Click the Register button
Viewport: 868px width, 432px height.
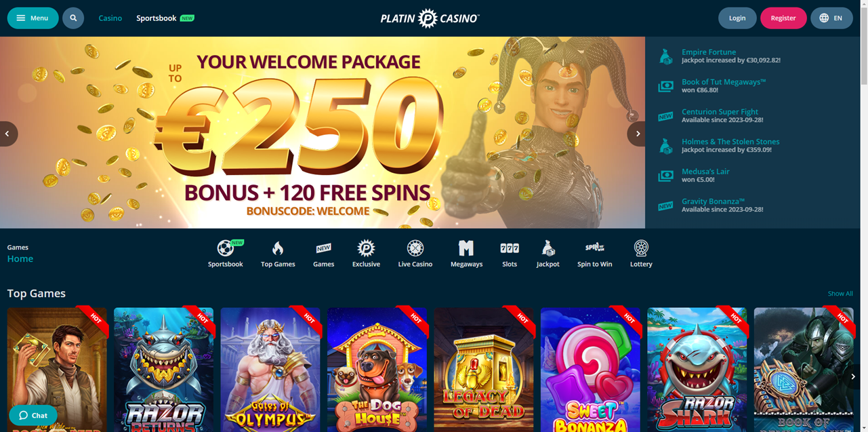pos(783,18)
